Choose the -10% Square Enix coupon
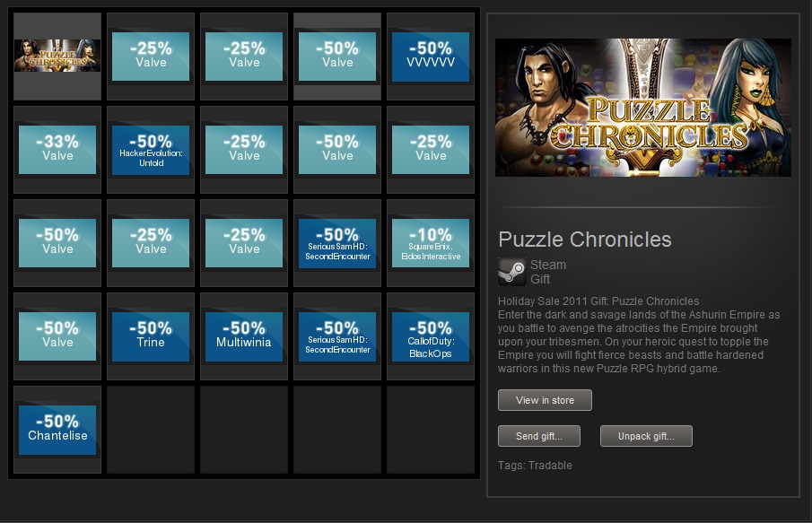The height and width of the screenshot is (523, 812). [x=431, y=242]
